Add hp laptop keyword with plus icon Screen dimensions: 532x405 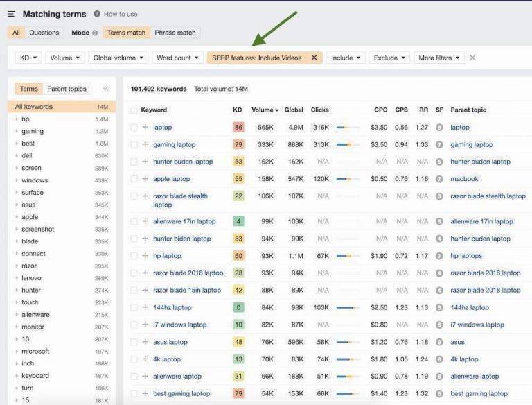(145, 255)
